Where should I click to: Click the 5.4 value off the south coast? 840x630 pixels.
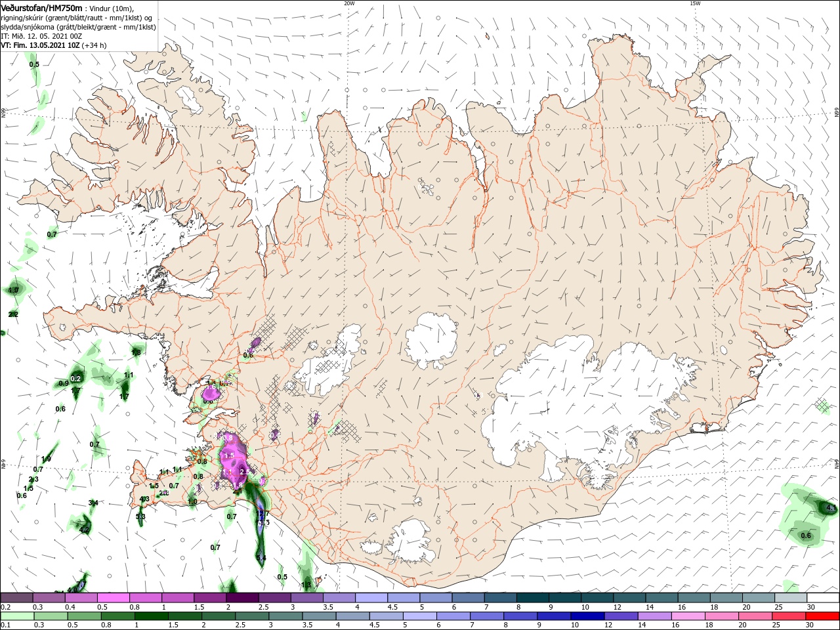click(x=261, y=558)
